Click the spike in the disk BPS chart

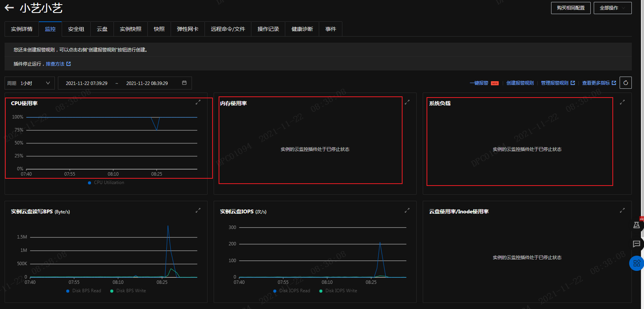coord(168,226)
